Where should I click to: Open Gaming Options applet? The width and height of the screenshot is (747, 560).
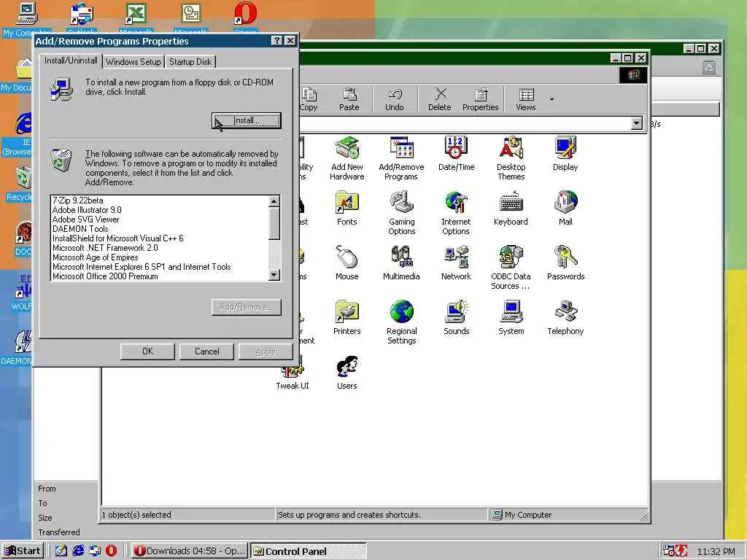402,214
